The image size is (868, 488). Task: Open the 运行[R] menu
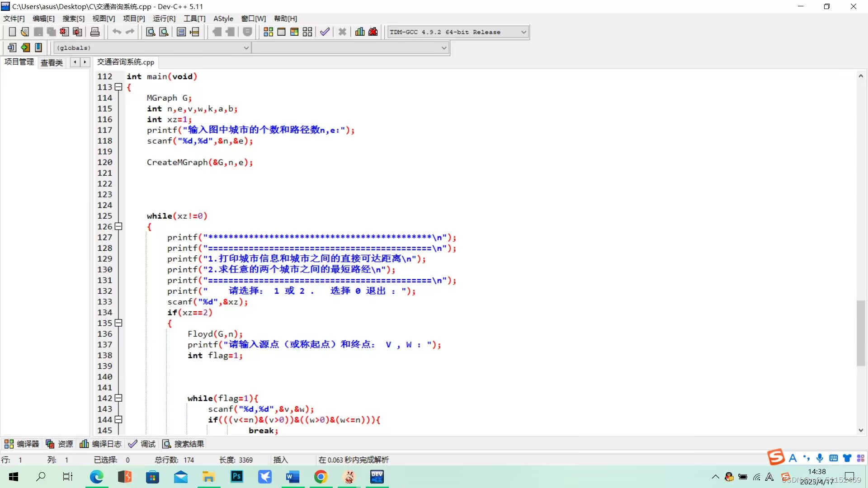click(x=164, y=19)
